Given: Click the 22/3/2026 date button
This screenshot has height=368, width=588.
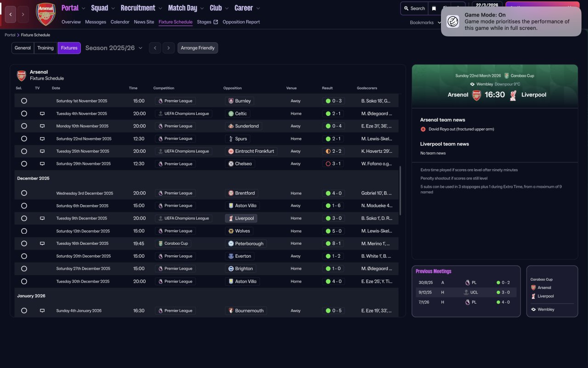Looking at the screenshot, I should [x=488, y=6].
